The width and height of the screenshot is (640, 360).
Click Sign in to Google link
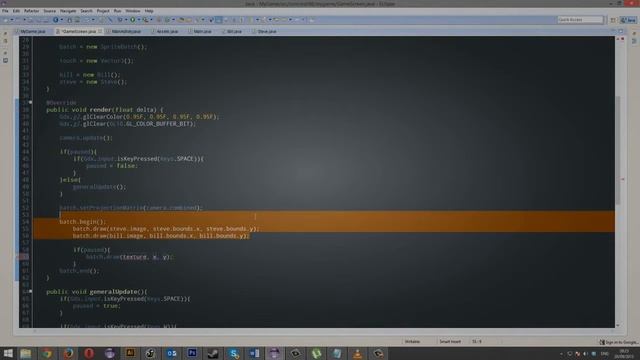pyautogui.click(x=618, y=342)
